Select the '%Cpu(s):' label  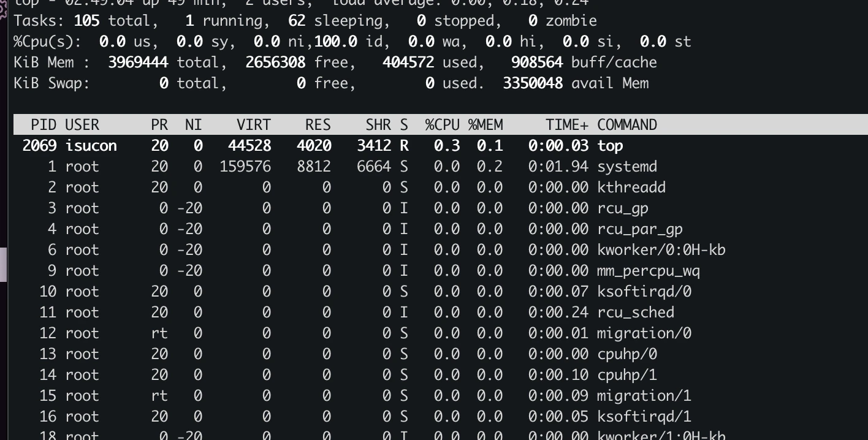(x=48, y=42)
